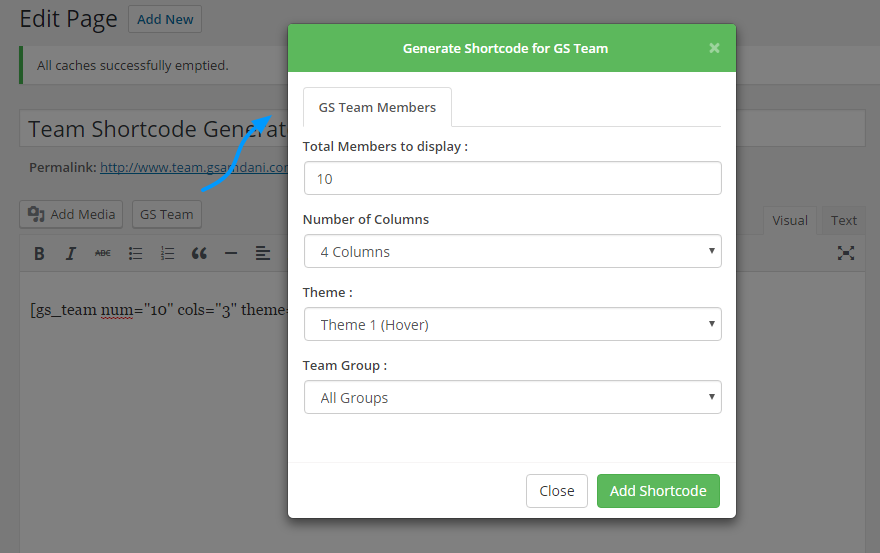
Task: Click the Add Media button
Action: click(x=71, y=214)
